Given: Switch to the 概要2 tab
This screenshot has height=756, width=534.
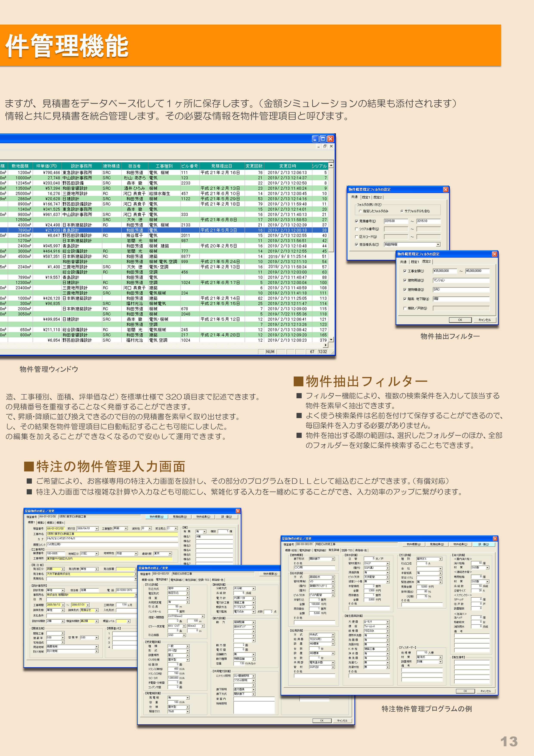Looking at the screenshot, I should [41, 523].
